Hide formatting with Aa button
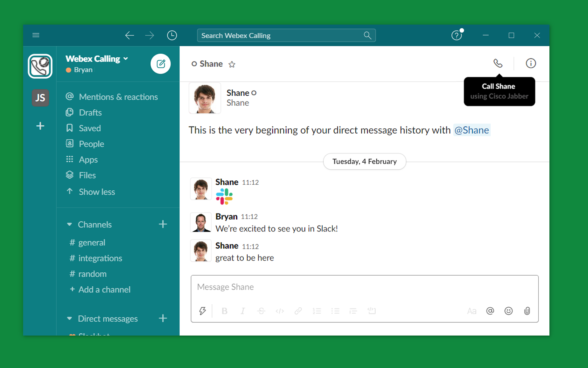Image resolution: width=588 pixels, height=368 pixels. (x=472, y=311)
